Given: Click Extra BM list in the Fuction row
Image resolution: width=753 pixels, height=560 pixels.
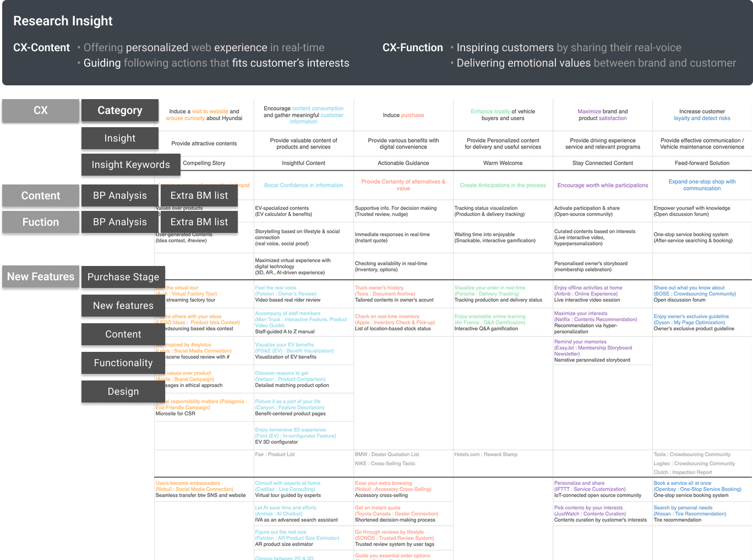Looking at the screenshot, I should (x=199, y=222).
